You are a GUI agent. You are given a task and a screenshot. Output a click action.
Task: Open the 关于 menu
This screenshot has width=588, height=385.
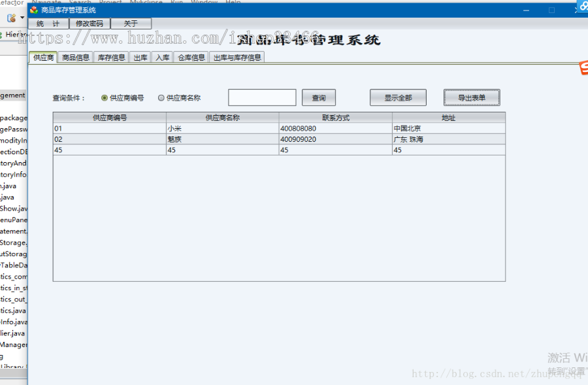(x=131, y=22)
